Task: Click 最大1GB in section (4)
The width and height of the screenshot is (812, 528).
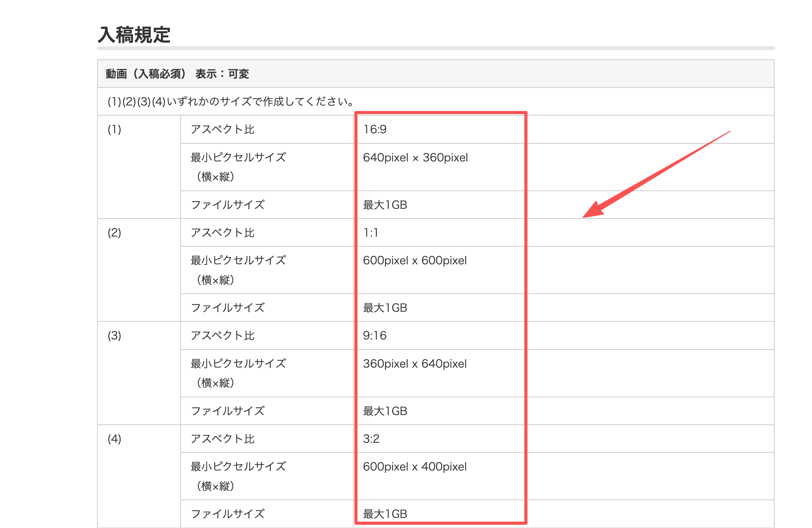Action: point(385,514)
